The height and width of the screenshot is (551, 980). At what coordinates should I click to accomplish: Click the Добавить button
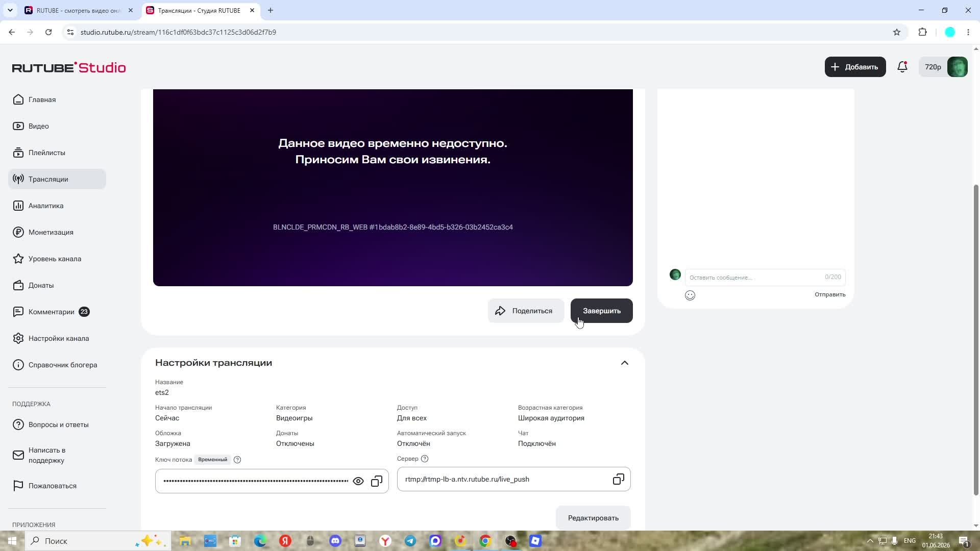coord(855,67)
